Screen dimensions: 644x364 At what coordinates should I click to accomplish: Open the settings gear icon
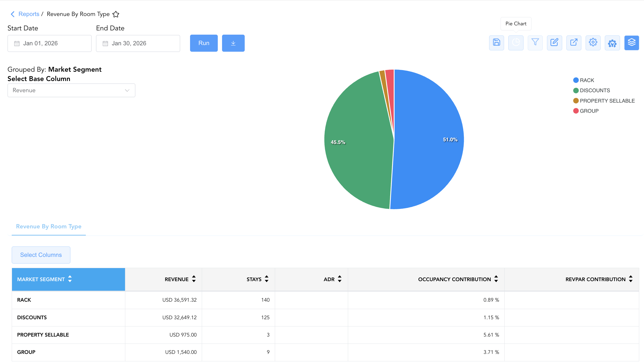[x=593, y=43]
